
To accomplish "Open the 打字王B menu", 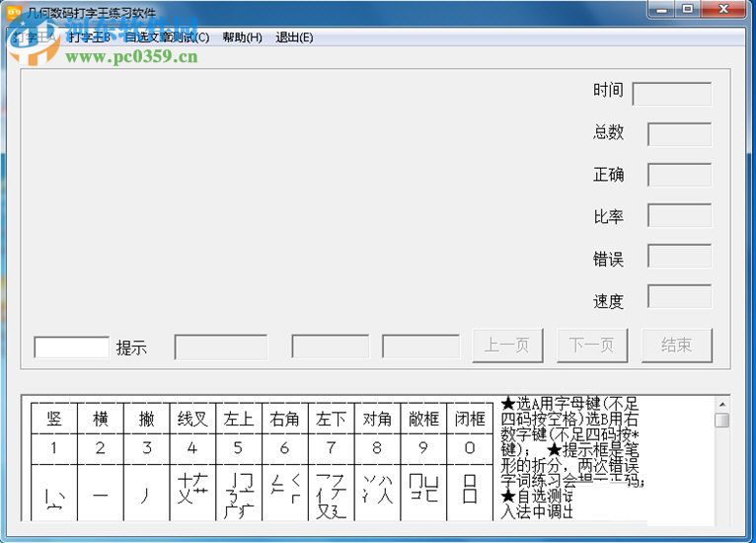I will click(x=89, y=38).
